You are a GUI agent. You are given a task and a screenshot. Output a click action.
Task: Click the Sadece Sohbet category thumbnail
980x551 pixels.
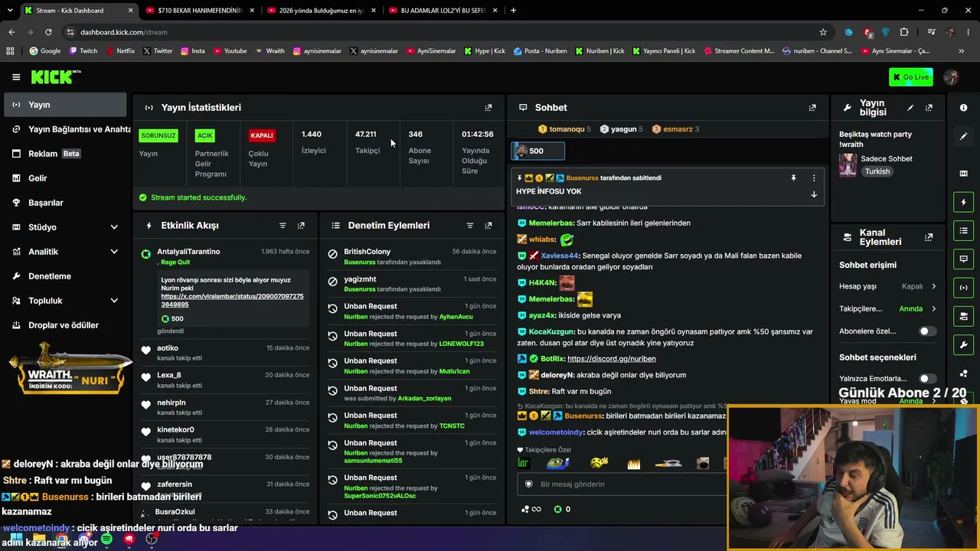click(848, 165)
